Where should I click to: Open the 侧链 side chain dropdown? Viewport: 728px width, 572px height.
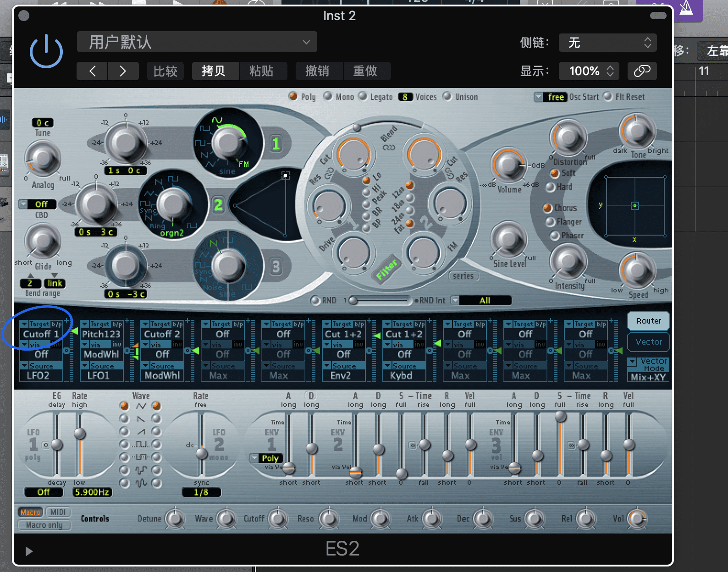click(607, 43)
